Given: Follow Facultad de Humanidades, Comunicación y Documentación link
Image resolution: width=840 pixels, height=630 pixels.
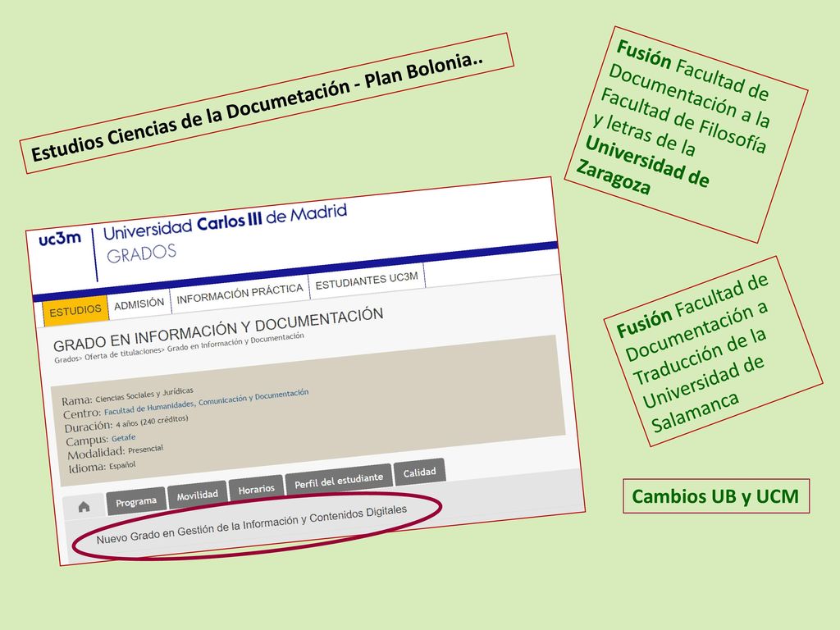Looking at the screenshot, I should click(206, 402).
